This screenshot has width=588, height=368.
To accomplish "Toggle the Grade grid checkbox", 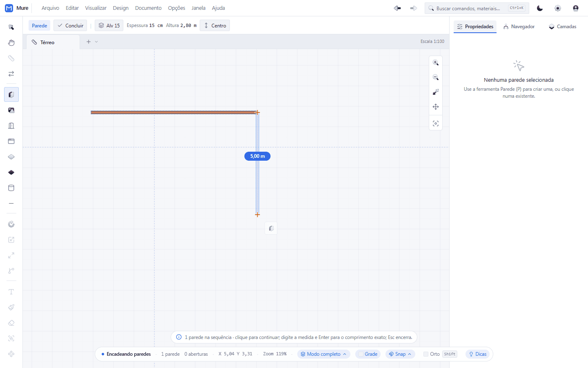I will click(x=361, y=354).
